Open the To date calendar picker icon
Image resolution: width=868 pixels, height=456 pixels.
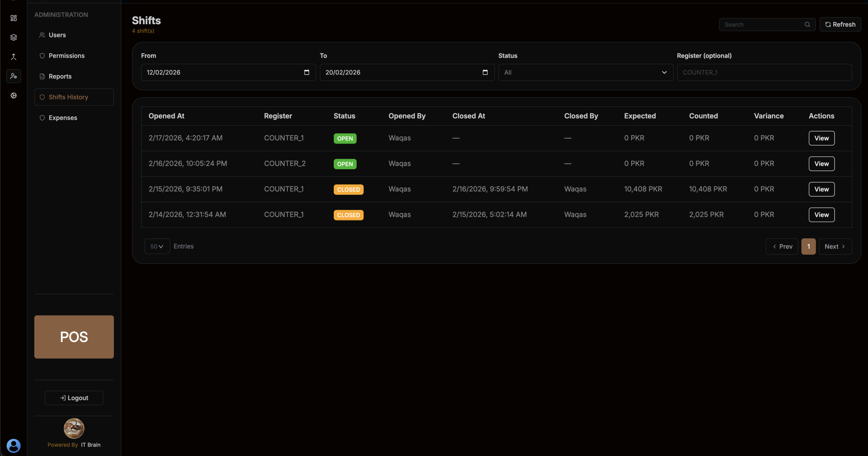click(x=485, y=72)
